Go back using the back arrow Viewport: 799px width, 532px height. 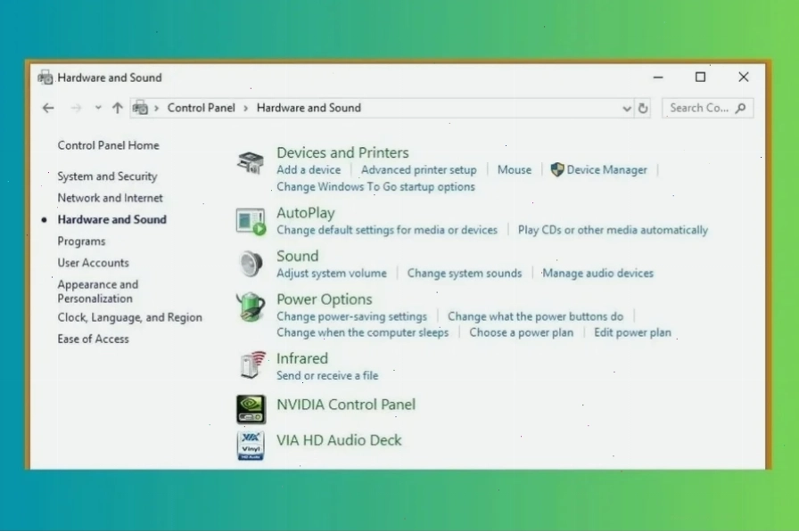pyautogui.click(x=48, y=108)
